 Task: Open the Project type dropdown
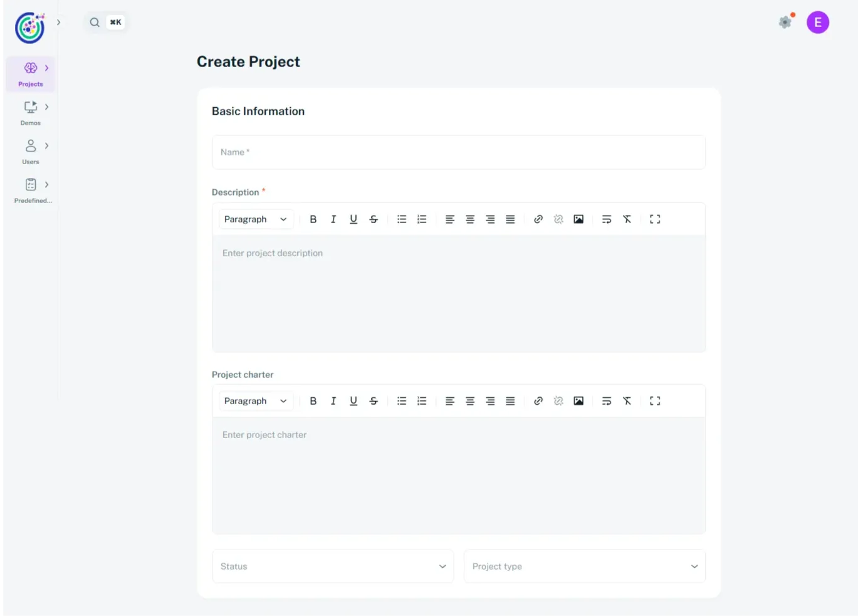(x=584, y=566)
